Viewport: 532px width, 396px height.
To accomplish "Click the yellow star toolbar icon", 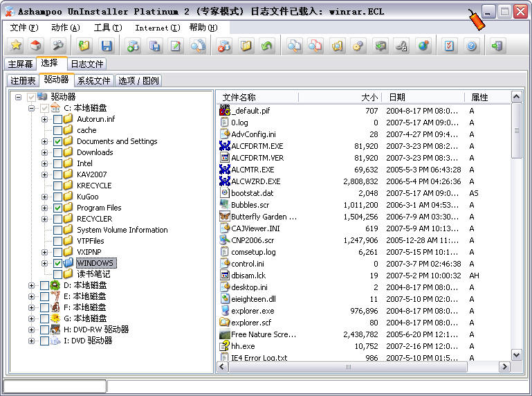I will [16, 46].
